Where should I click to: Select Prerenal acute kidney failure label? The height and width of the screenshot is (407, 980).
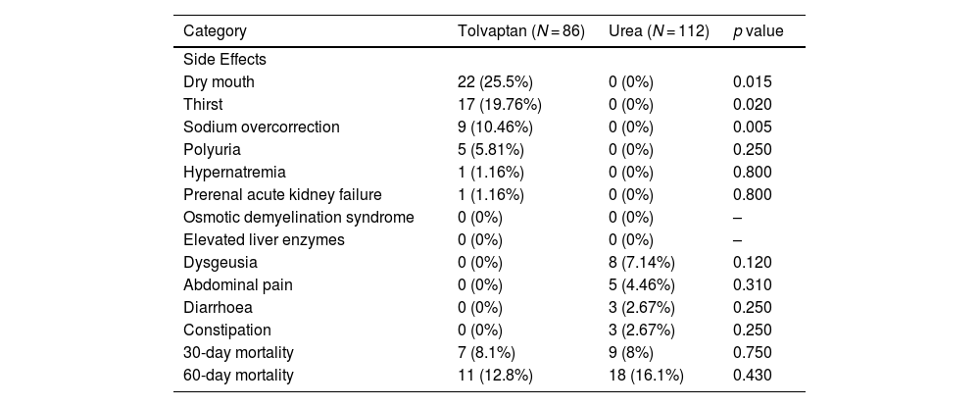click(x=282, y=194)
